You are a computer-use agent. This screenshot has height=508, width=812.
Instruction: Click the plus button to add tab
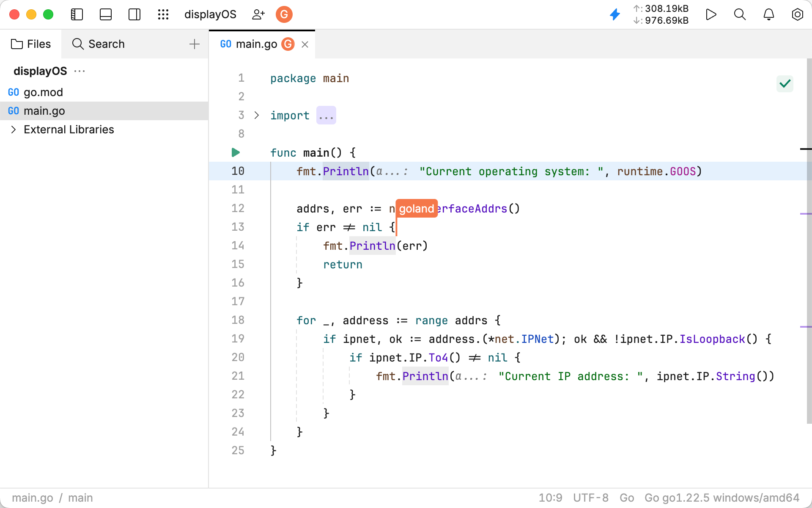(194, 44)
